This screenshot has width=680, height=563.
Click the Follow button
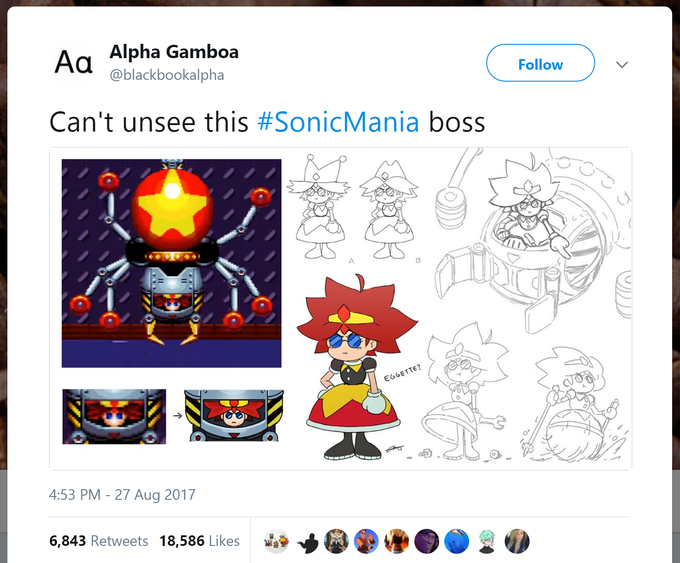(x=540, y=63)
